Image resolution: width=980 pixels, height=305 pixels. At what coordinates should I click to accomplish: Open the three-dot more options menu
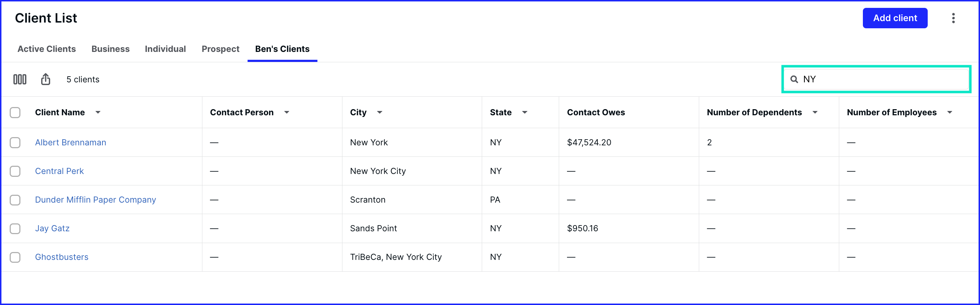click(953, 18)
